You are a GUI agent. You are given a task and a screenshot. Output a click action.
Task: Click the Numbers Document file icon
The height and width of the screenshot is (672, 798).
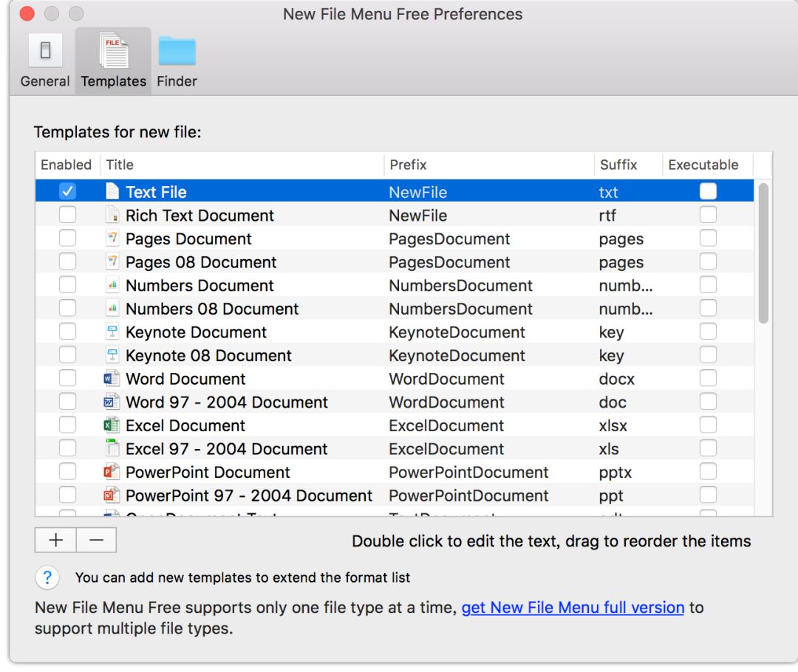(x=112, y=285)
